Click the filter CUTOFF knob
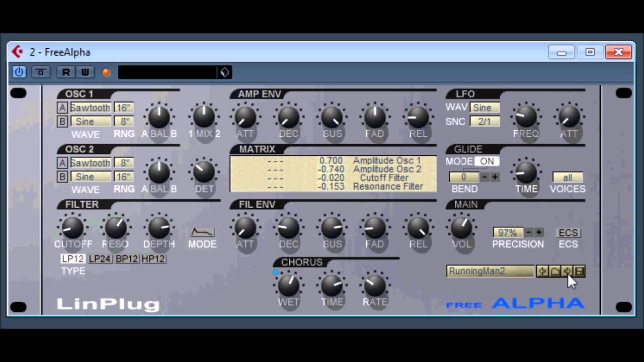The height and width of the screenshot is (362, 644). [72, 228]
